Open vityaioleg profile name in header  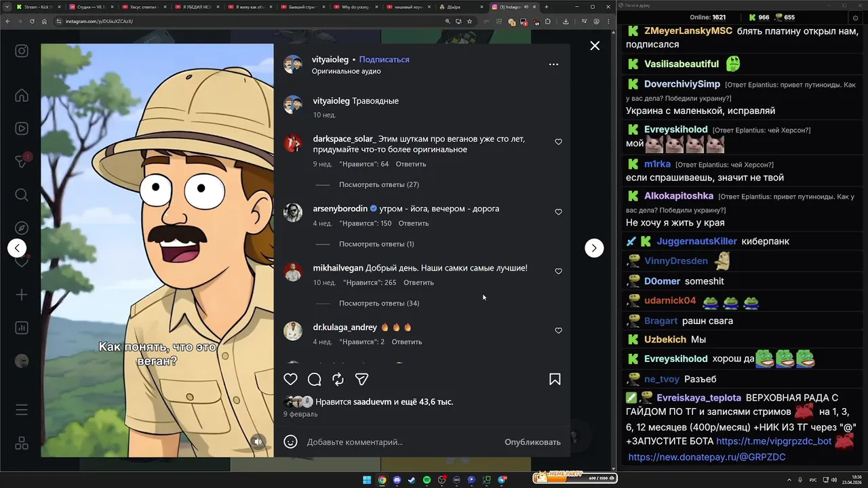pyautogui.click(x=330, y=60)
